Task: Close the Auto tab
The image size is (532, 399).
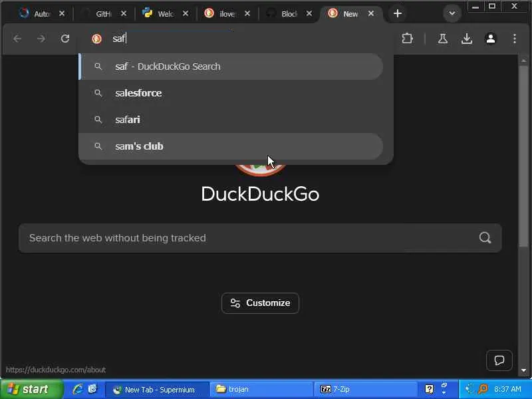Action: click(62, 13)
